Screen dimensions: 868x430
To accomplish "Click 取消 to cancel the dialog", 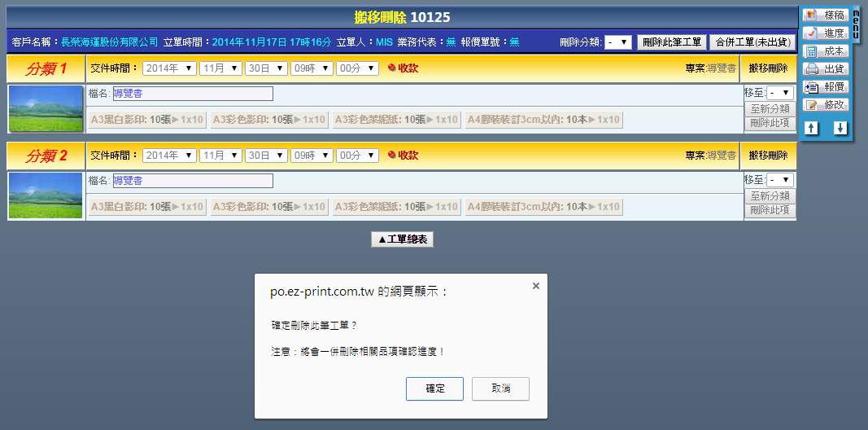I will [501, 388].
